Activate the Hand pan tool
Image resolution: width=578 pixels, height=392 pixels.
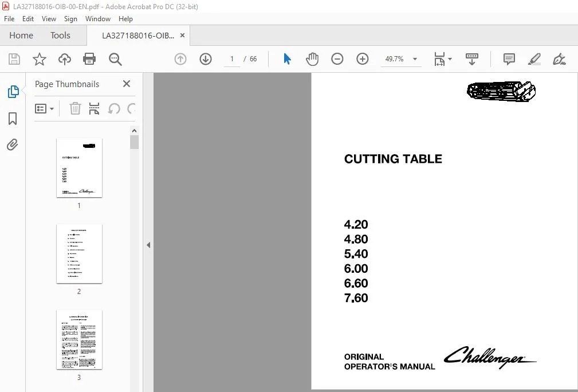point(312,59)
